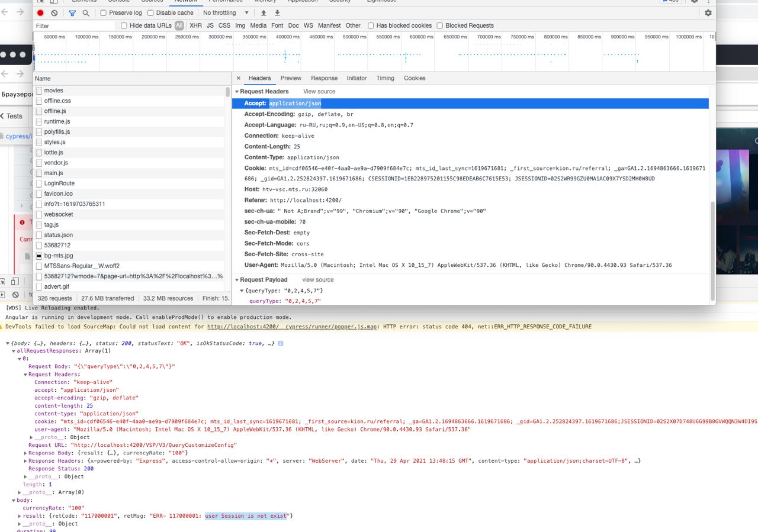
Task: Enable the Preserve log checkbox
Action: 103,13
